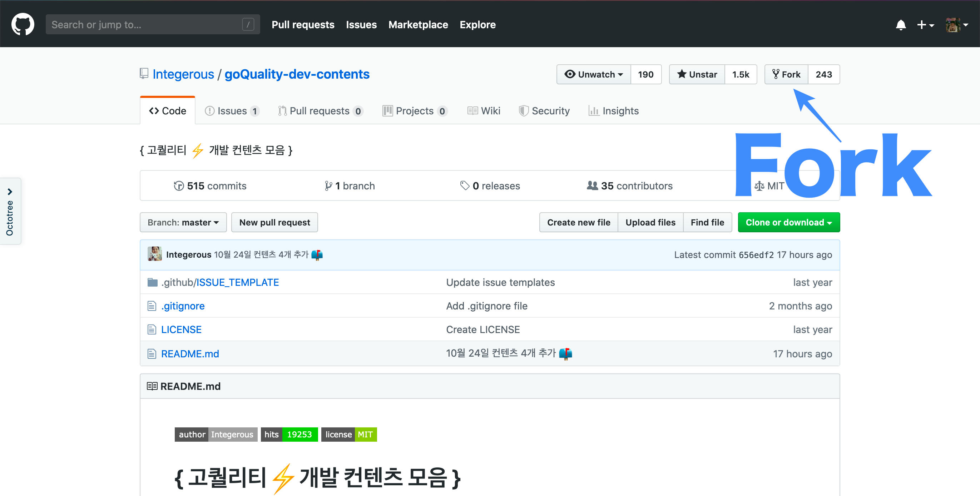This screenshot has height=496, width=980.
Task: Open the notifications bell
Action: coord(901,25)
